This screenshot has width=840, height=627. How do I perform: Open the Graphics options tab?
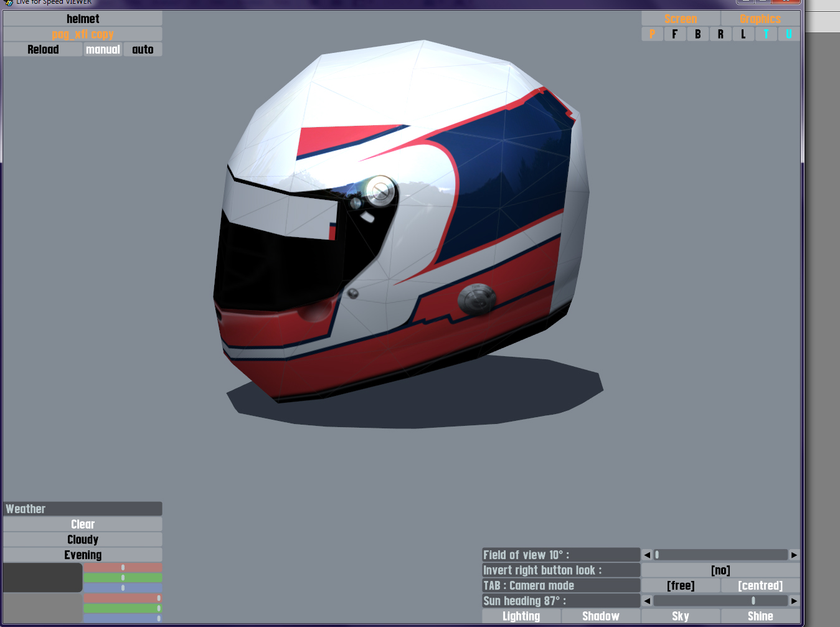pos(760,19)
